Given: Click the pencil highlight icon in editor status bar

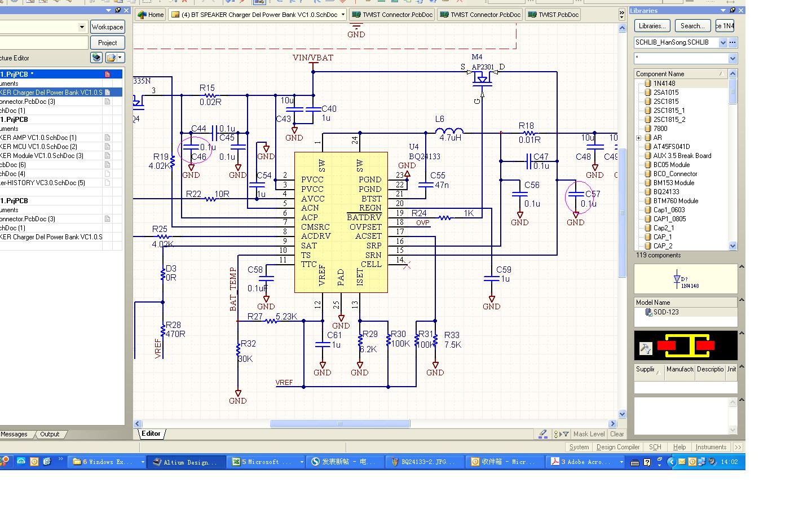Looking at the screenshot, I should click(542, 434).
